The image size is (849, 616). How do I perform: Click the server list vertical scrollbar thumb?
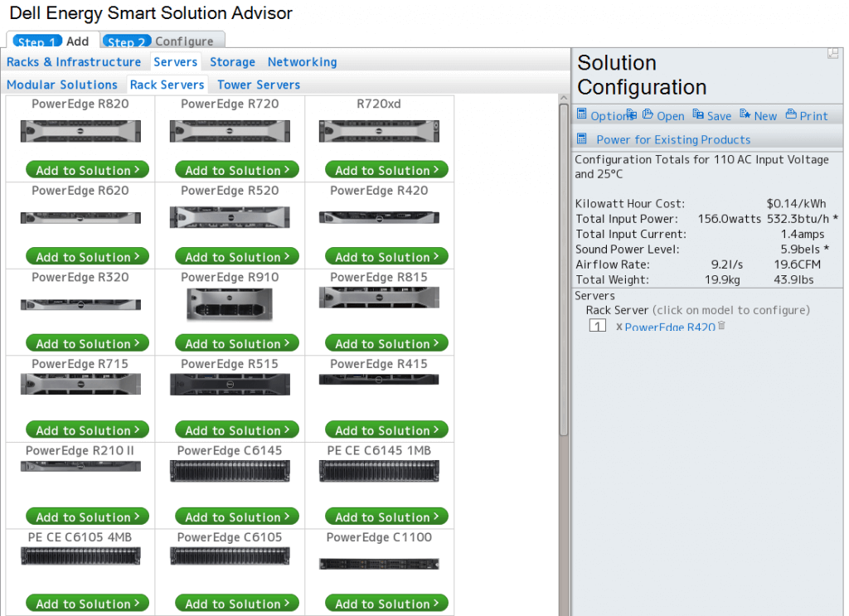point(564,270)
